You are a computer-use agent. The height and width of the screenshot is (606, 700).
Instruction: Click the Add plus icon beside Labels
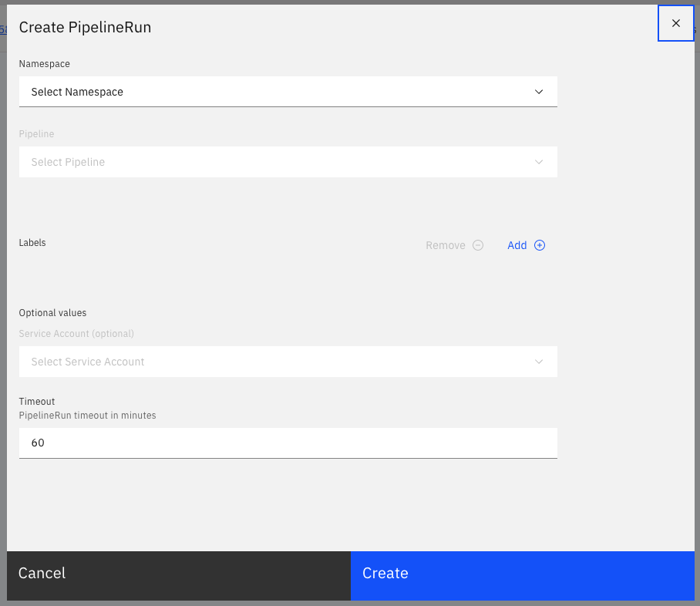coord(539,245)
